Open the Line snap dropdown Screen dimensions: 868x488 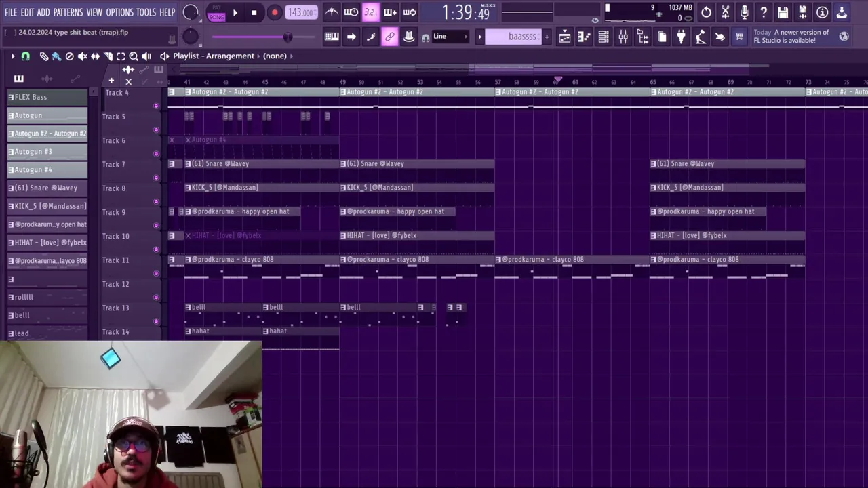[452, 37]
